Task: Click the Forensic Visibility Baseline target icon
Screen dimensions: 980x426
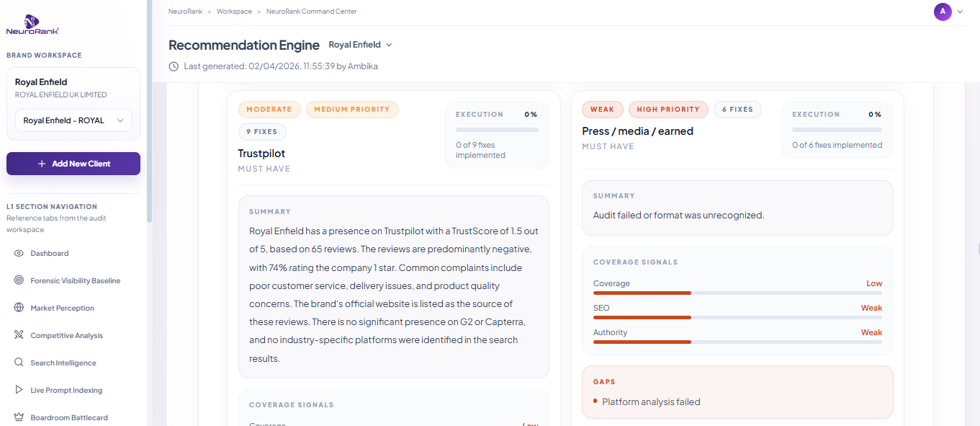Action: (x=19, y=281)
